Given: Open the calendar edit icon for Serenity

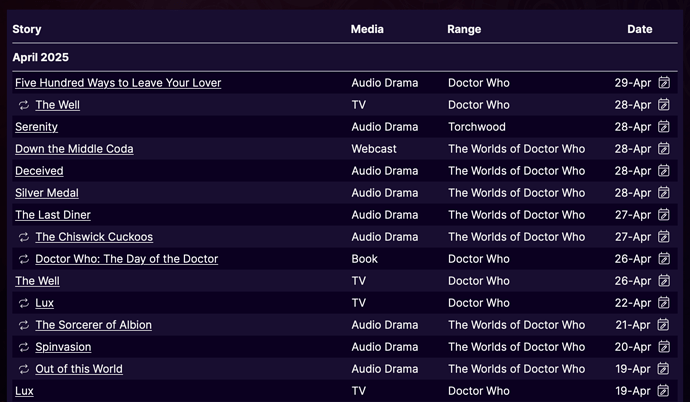Looking at the screenshot, I should click(x=664, y=127).
